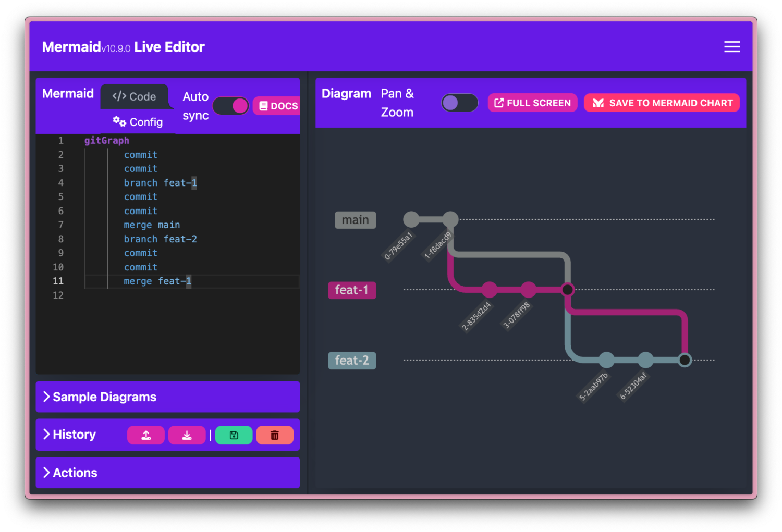782x532 pixels.
Task: Click the download history icon button
Action: [x=187, y=435]
